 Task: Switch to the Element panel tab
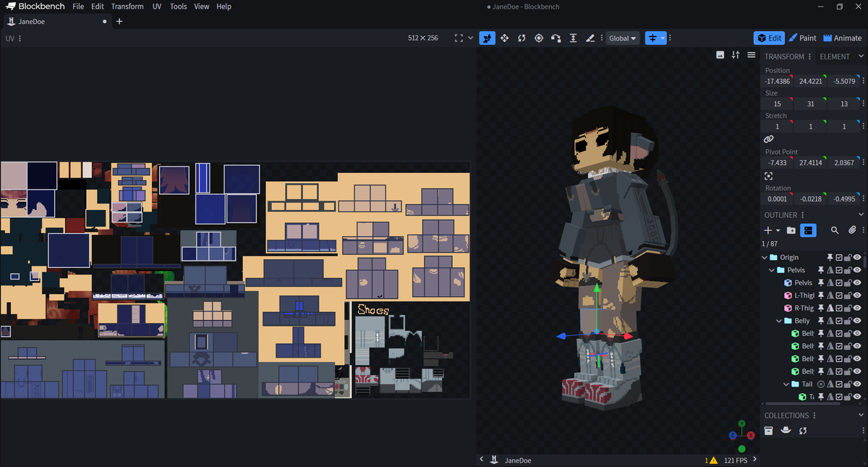(x=835, y=56)
